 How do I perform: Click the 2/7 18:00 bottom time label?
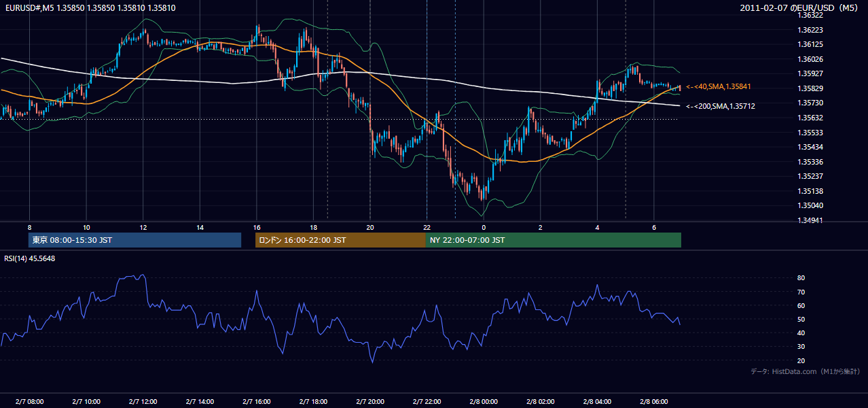(313, 402)
